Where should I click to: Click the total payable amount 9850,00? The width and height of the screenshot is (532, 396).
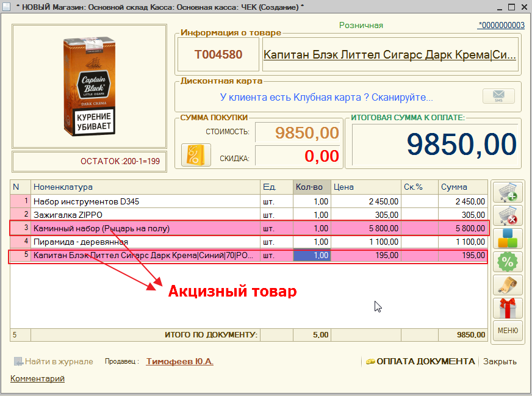(434, 144)
